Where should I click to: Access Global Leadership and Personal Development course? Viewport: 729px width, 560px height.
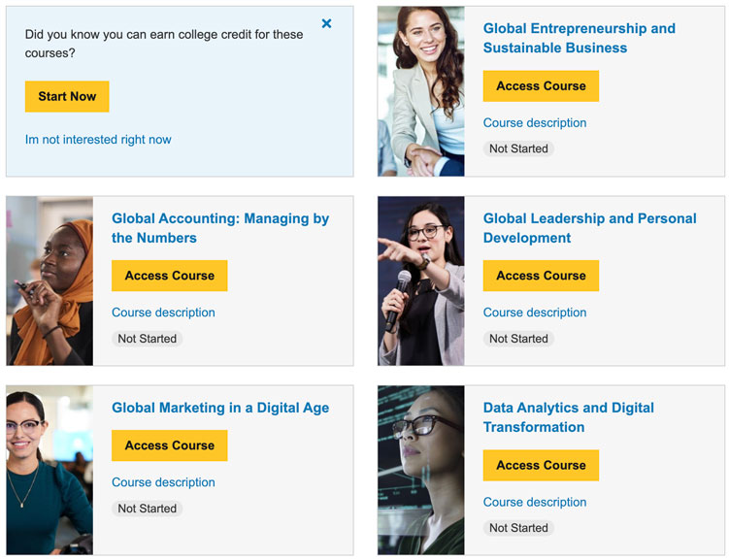541,276
